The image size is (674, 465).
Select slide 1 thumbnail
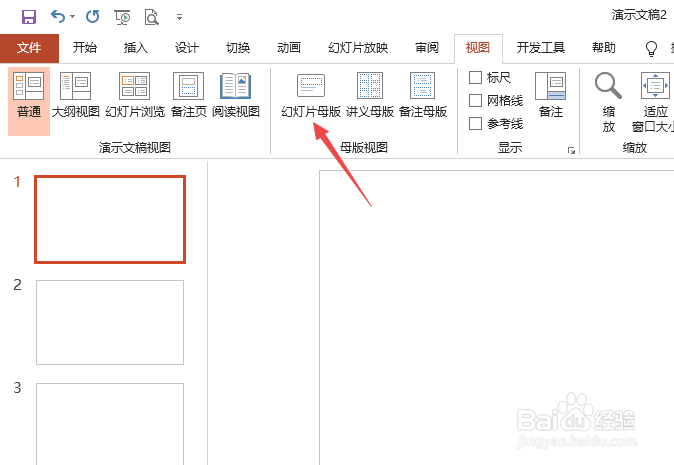coord(110,219)
